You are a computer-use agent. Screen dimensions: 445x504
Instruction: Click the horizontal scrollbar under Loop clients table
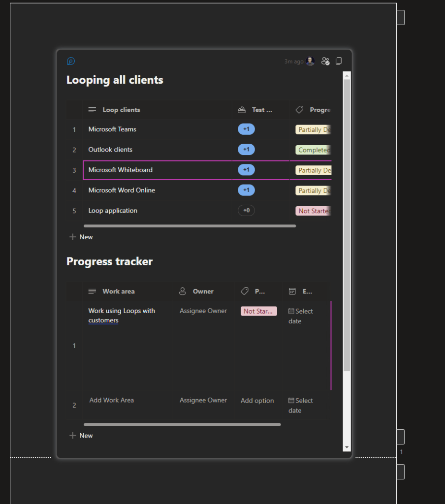190,226
